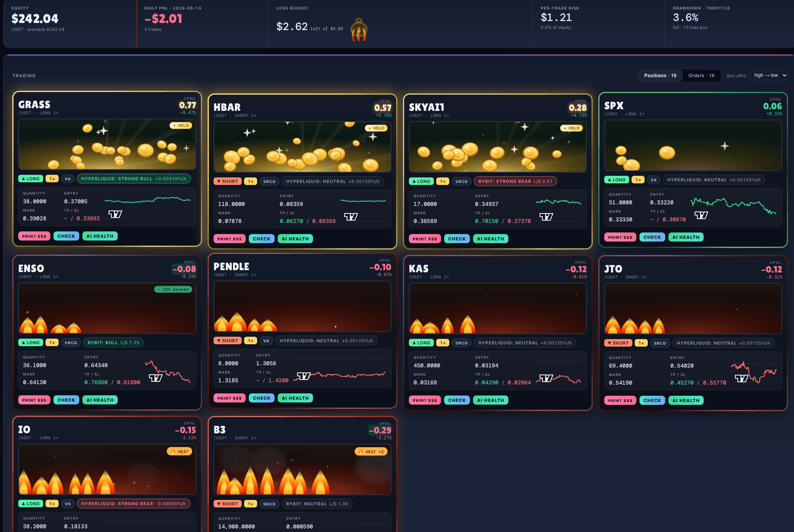Click AI HEALTH on the GRASS card

pos(100,236)
